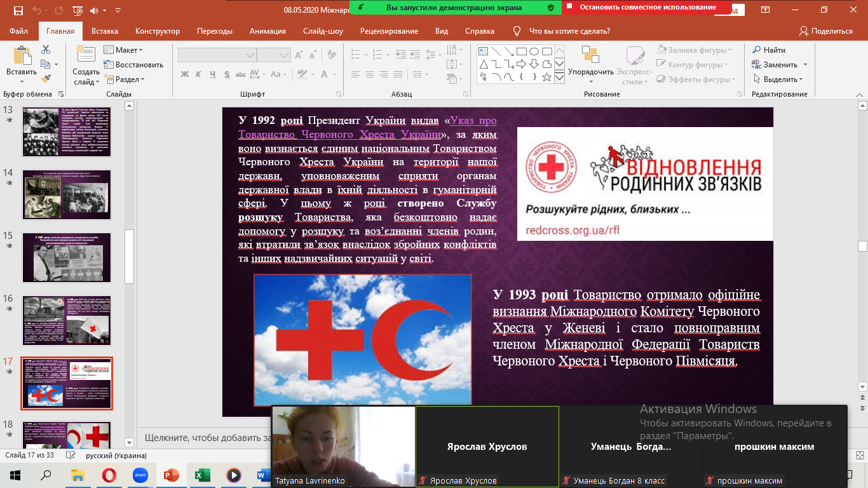The width and height of the screenshot is (868, 488).
Task: Select slide 16 thumbnail
Action: click(67, 320)
